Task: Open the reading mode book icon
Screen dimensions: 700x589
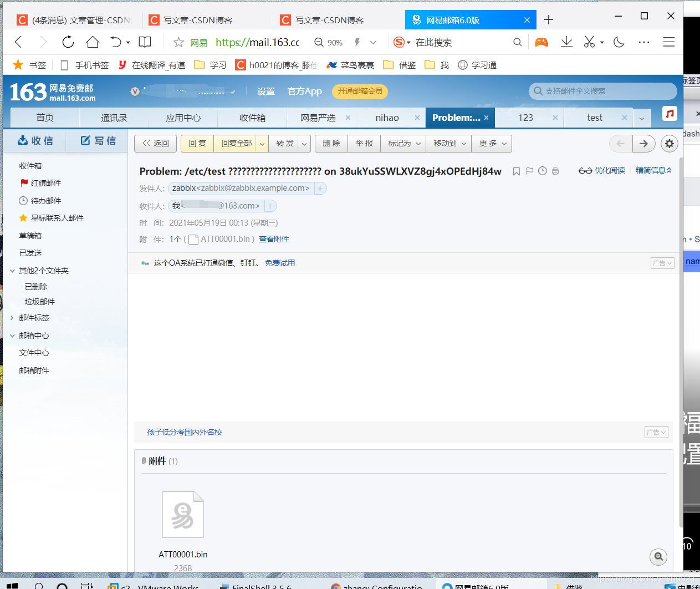Action: (145, 42)
